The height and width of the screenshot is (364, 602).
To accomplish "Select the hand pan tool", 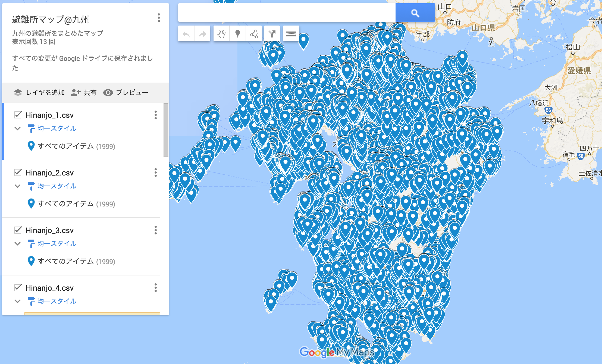I will (x=221, y=34).
